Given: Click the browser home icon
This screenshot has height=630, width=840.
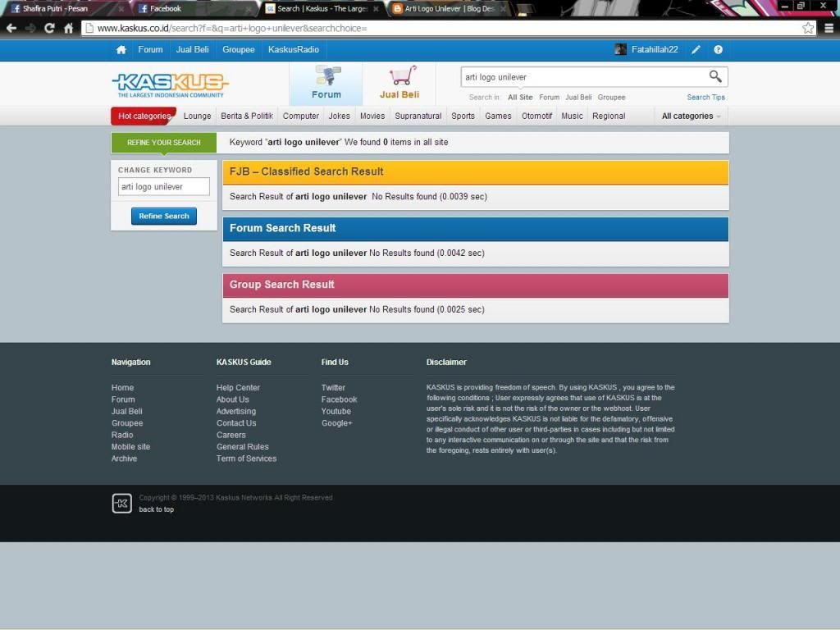Looking at the screenshot, I should tap(69, 29).
